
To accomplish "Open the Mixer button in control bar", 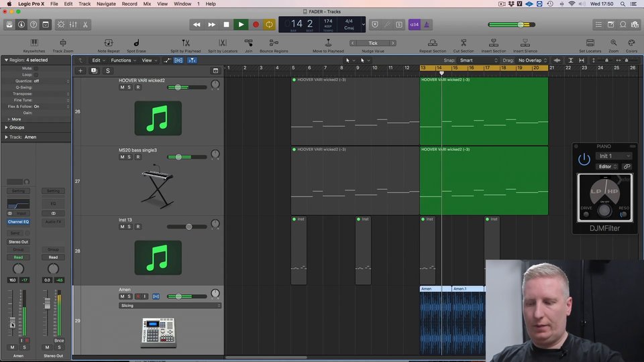I will 73,25.
